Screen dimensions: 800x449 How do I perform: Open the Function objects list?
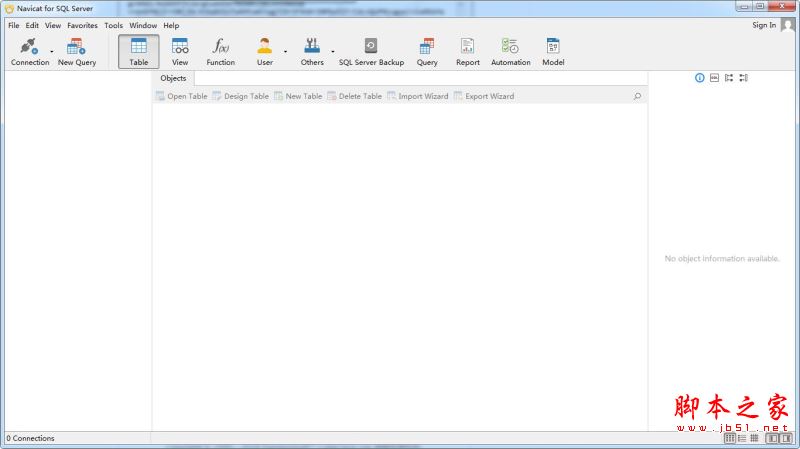(220, 52)
